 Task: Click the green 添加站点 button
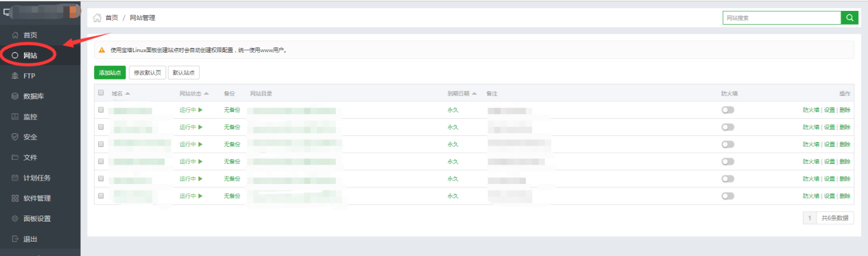click(110, 72)
